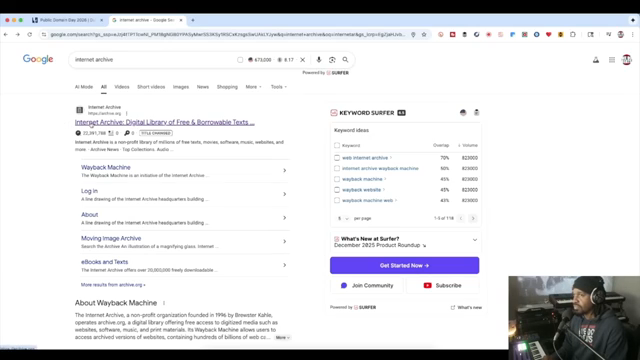The width and height of the screenshot is (640, 360).
Task: Expand the Log in sitelink arrow
Action: pyautogui.click(x=284, y=194)
